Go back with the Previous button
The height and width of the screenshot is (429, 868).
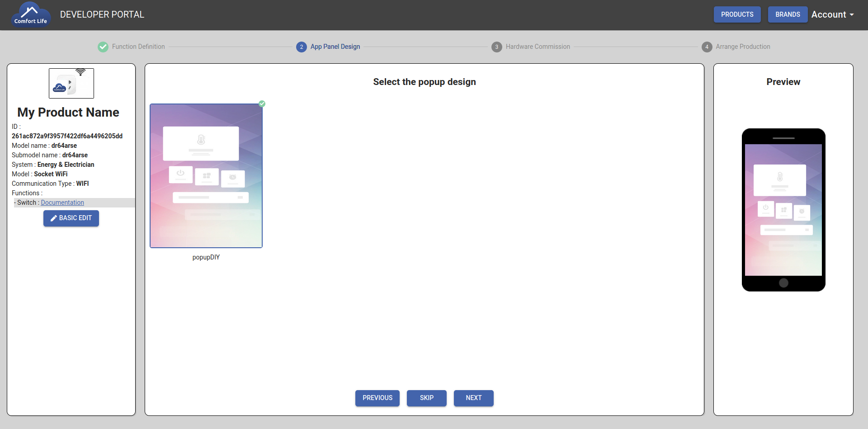point(377,398)
